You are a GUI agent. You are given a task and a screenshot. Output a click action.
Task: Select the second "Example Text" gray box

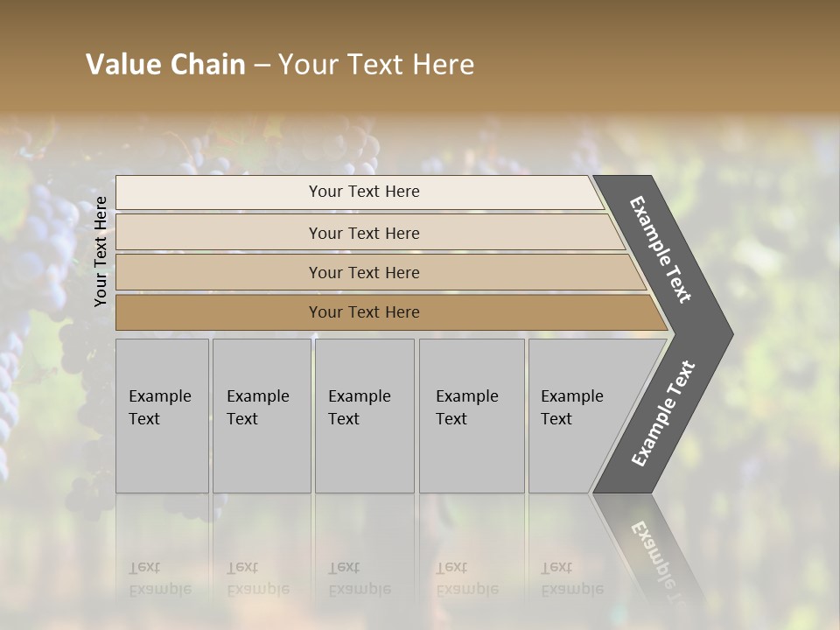261,415
